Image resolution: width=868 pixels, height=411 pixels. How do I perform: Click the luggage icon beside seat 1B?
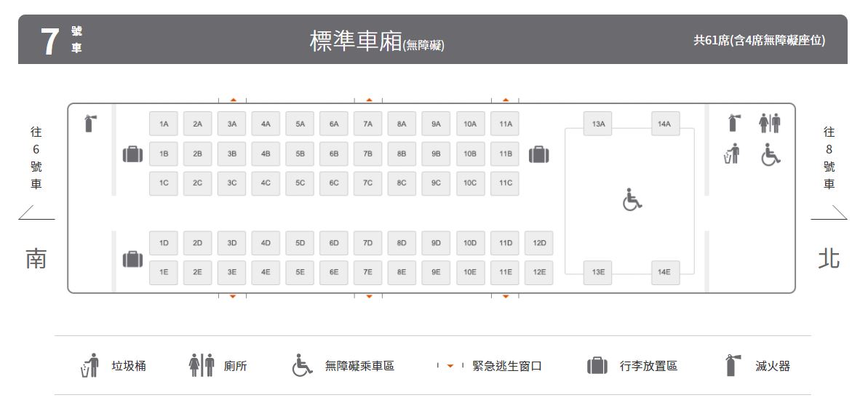click(x=132, y=154)
